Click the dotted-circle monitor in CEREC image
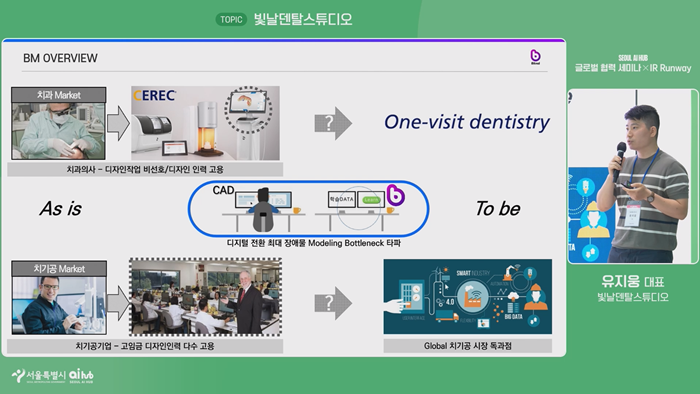This screenshot has height=394, width=700. (249, 109)
